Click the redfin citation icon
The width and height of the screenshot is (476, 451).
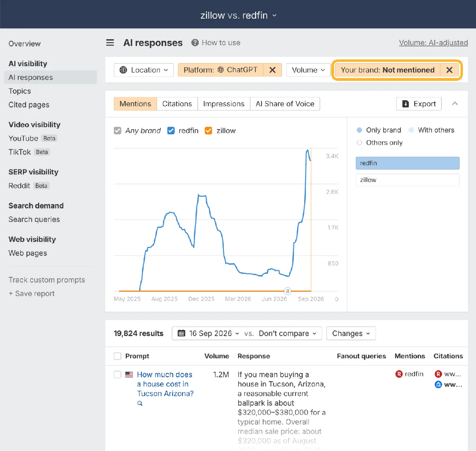pos(438,374)
